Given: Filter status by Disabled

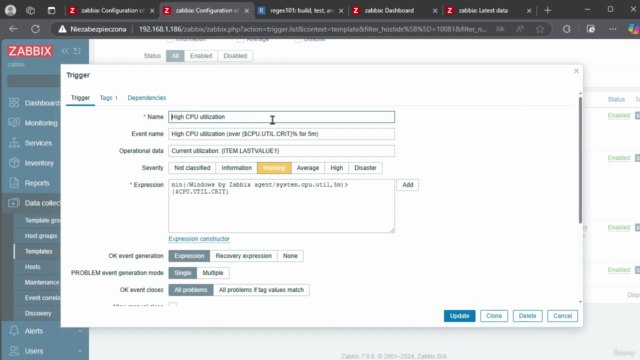Looking at the screenshot, I should point(235,56).
